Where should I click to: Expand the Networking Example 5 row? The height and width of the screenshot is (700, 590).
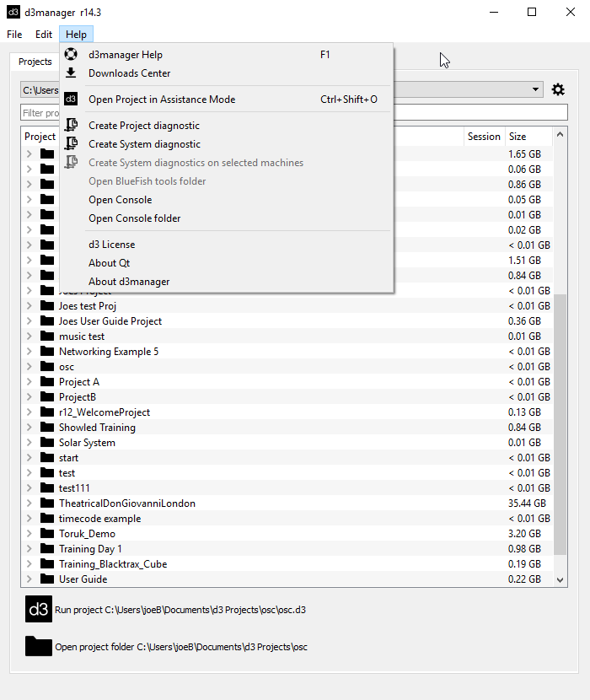coord(29,352)
